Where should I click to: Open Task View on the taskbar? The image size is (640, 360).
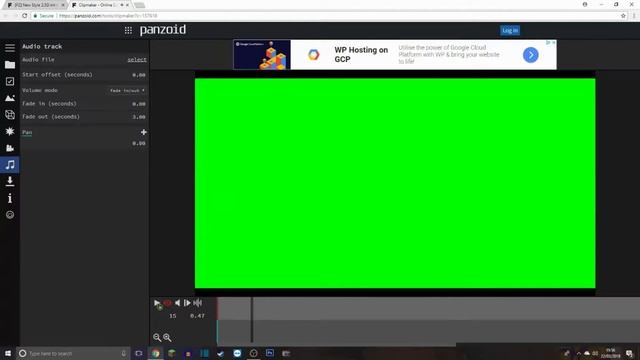[139, 353]
